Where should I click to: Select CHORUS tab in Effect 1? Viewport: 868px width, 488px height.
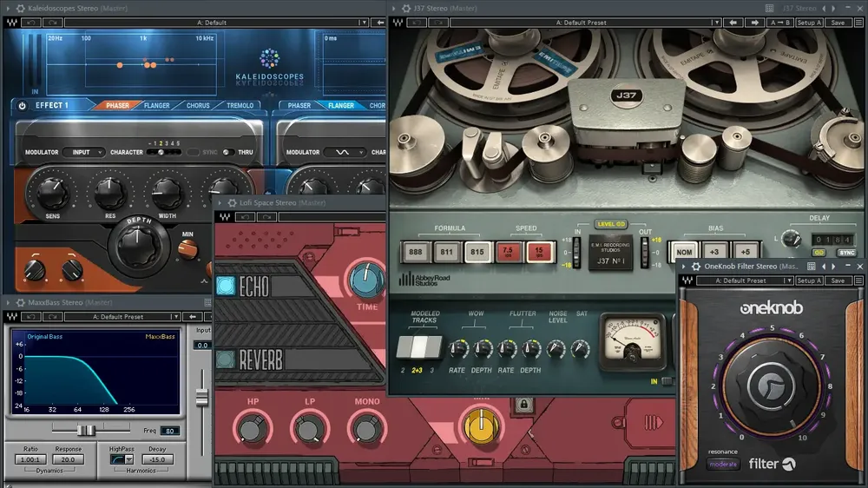(198, 105)
